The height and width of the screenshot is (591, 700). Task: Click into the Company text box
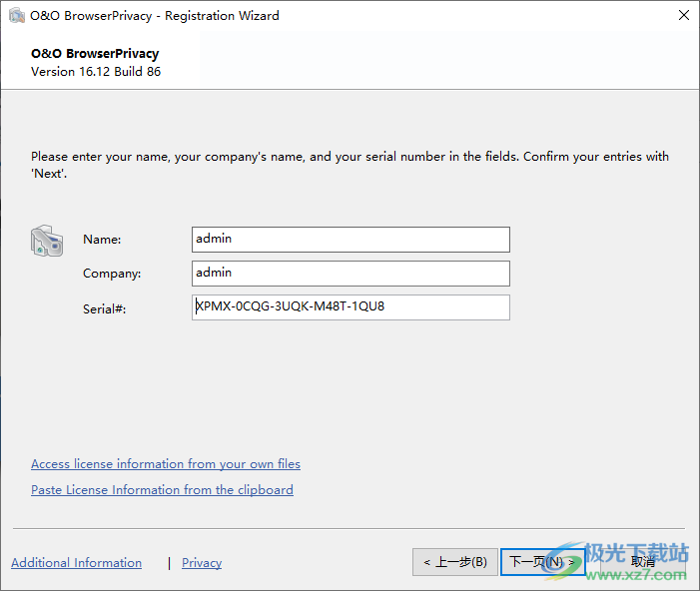click(350, 274)
